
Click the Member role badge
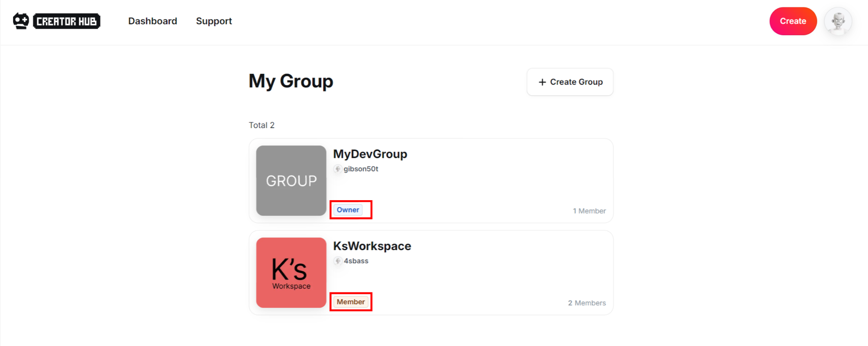coord(351,302)
